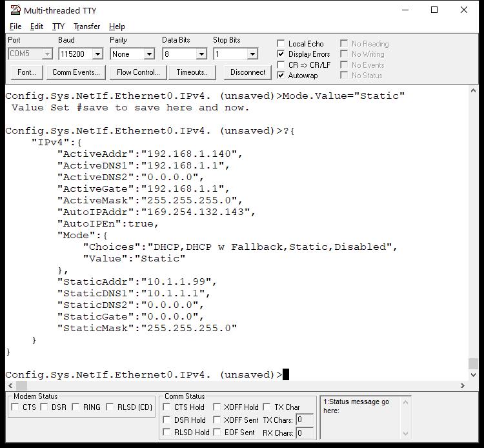Image resolution: width=484 pixels, height=448 pixels.
Task: Click the horizontal scrollbar right arrow
Action: [x=462, y=385]
